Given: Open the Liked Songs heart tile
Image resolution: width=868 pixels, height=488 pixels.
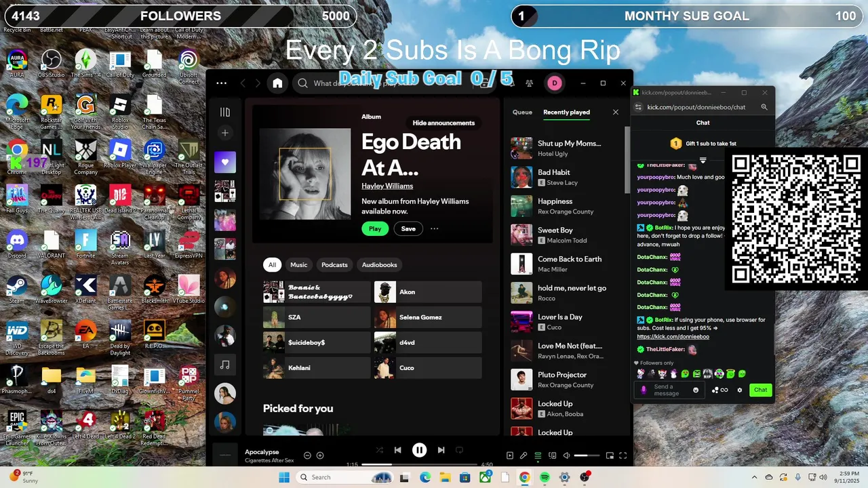Looking at the screenshot, I should pos(225,162).
